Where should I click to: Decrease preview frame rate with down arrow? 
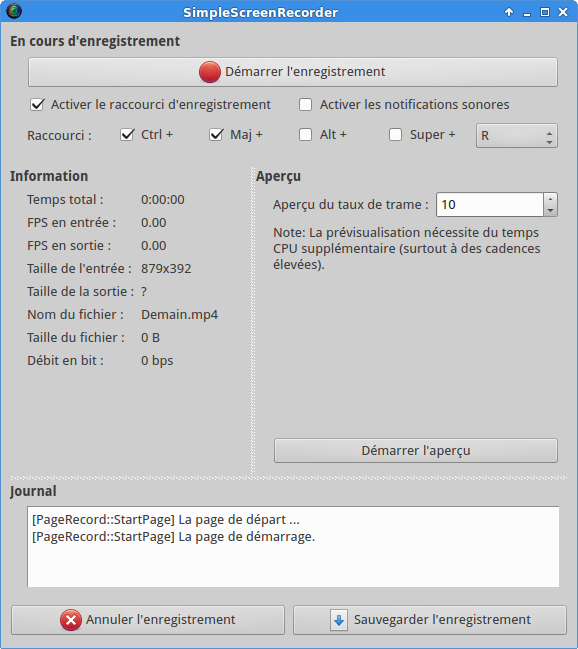(550, 210)
